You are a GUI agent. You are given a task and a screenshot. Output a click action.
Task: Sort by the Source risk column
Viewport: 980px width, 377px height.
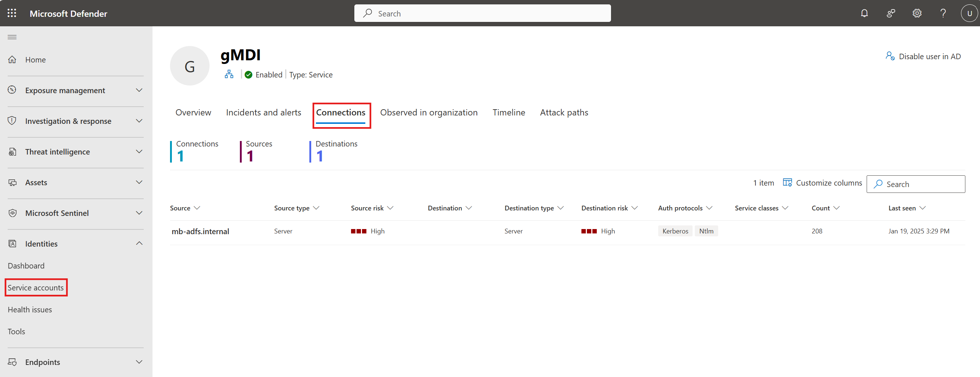click(x=372, y=208)
